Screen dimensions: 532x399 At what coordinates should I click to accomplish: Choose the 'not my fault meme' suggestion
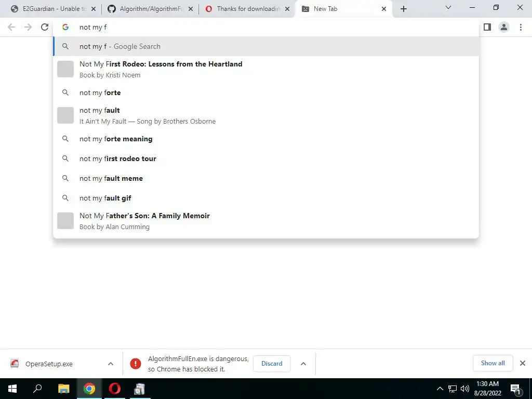tap(266, 178)
